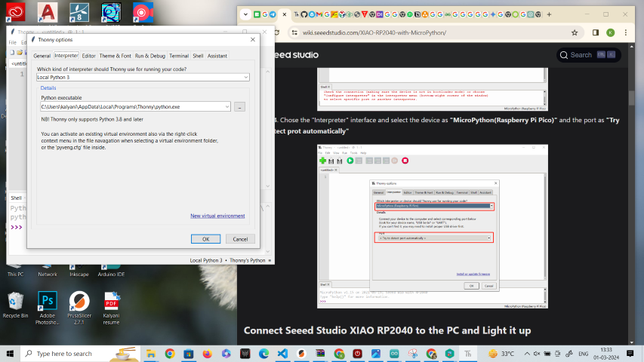Click the Windows Start button
This screenshot has width=644, height=362.
[x=10, y=354]
